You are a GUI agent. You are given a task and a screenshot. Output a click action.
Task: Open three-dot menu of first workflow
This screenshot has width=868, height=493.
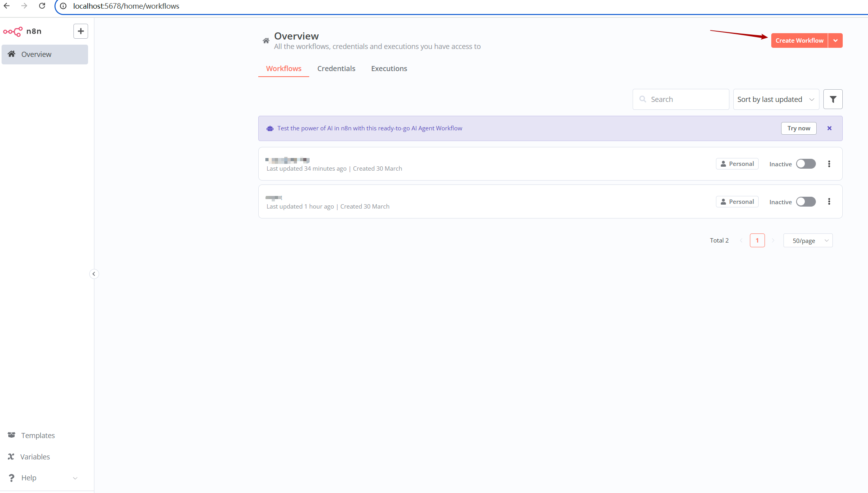tap(829, 164)
